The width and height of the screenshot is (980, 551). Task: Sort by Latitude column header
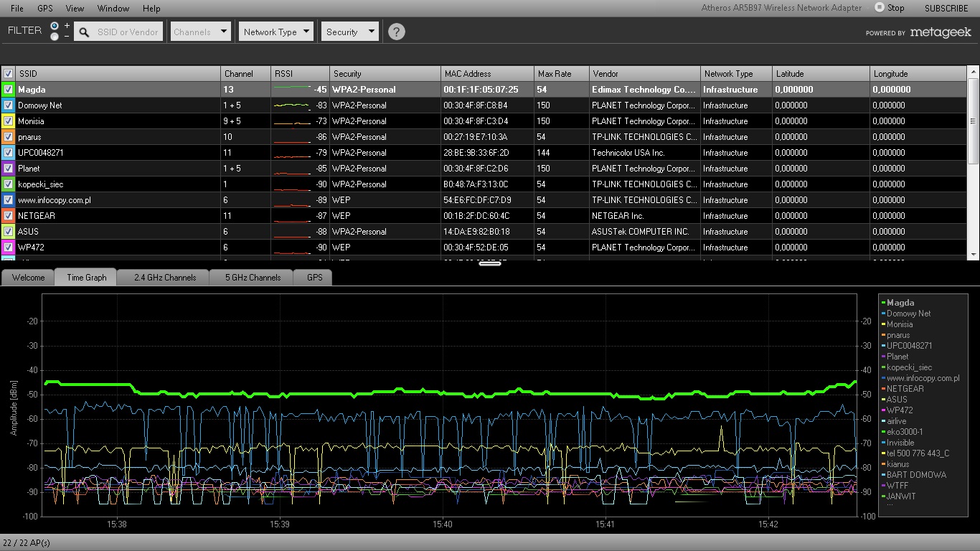click(x=821, y=73)
